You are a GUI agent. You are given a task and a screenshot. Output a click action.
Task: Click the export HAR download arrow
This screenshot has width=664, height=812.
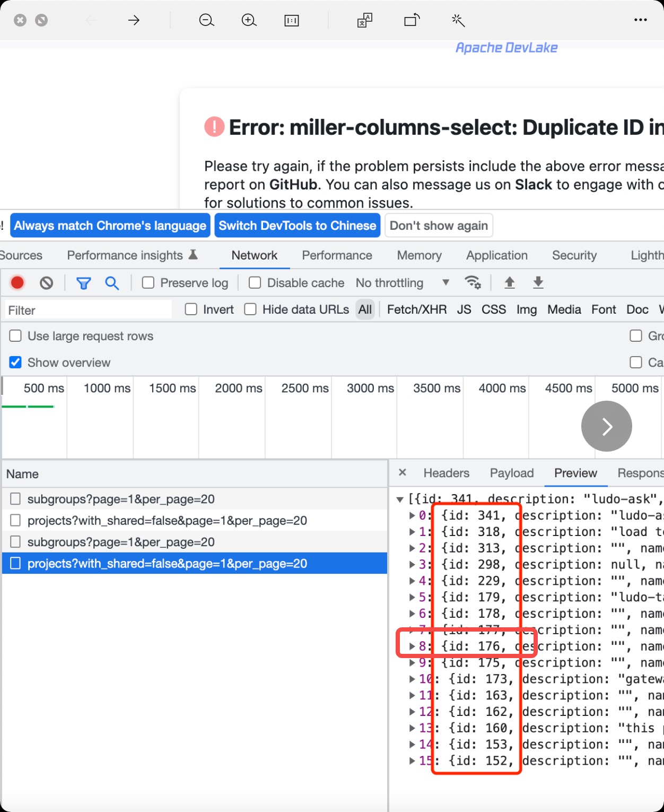pos(538,282)
